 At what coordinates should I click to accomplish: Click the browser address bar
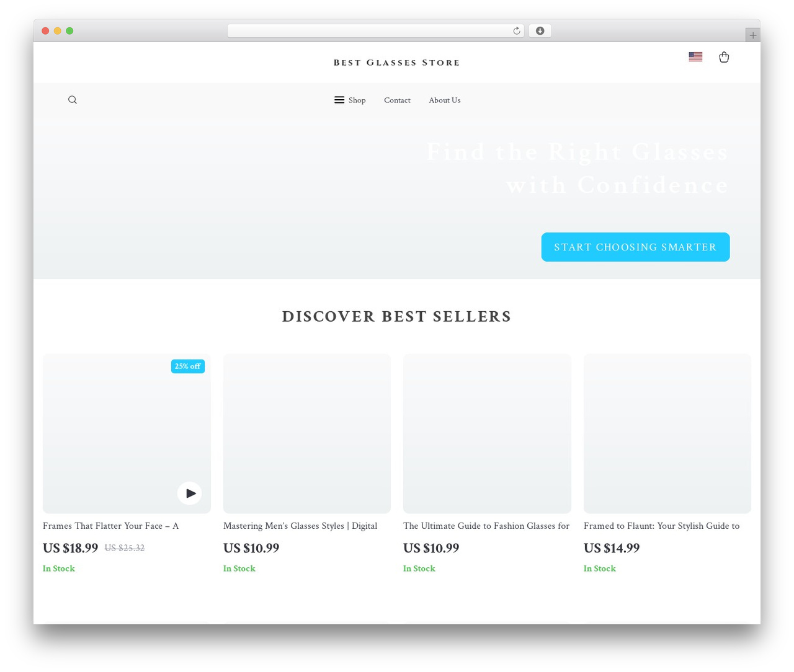pyautogui.click(x=375, y=31)
